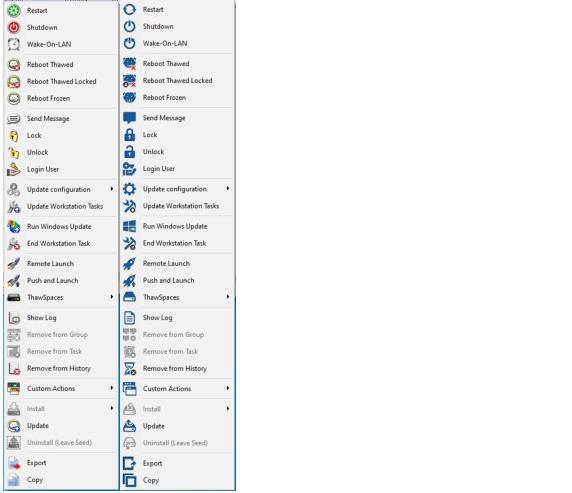The image size is (572, 493).
Task: Expand the Custom Actions submenu arrow in right menu
Action: 228,388
